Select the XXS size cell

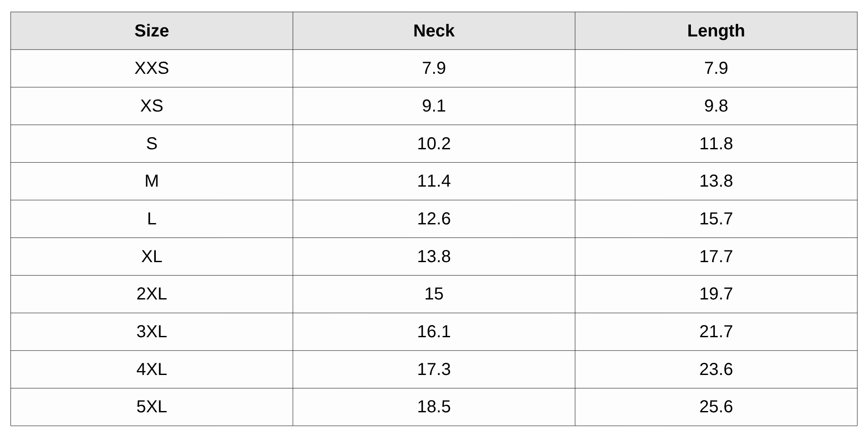151,68
